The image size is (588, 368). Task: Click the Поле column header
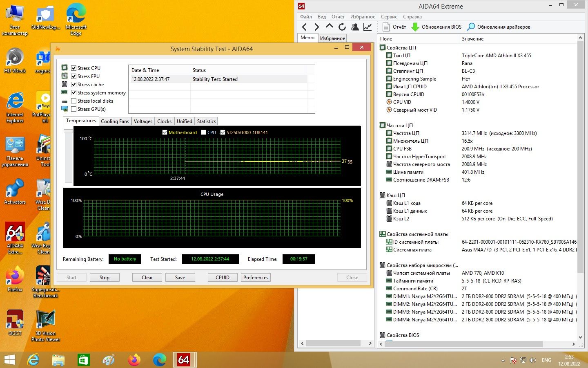(x=419, y=39)
